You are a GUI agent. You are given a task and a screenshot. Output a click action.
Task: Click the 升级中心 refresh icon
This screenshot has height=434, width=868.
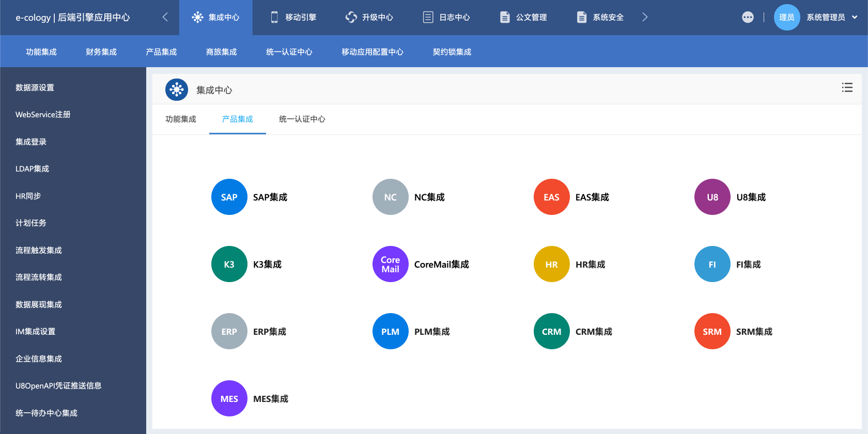351,17
